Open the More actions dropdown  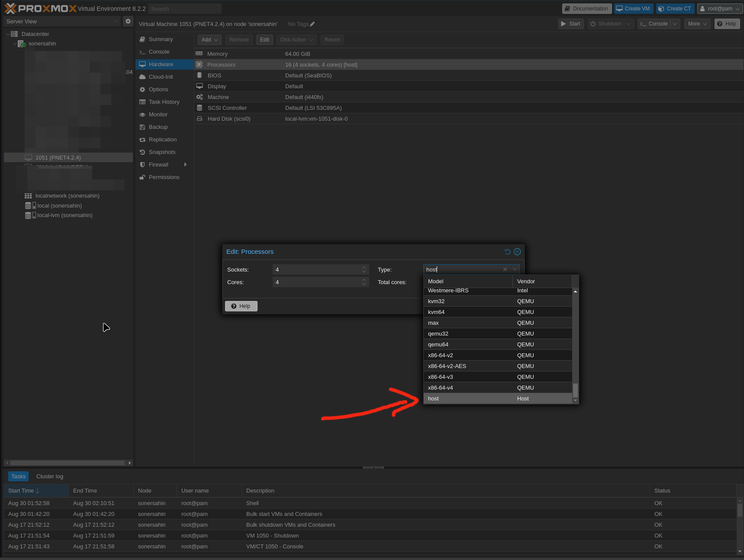click(x=697, y=24)
